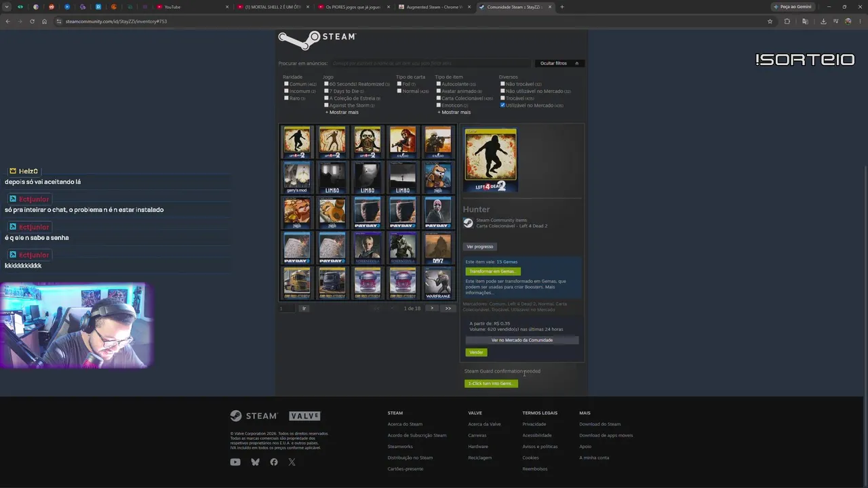Open the Facebook social icon in footer
Screen dimensions: 868x488
[274, 462]
